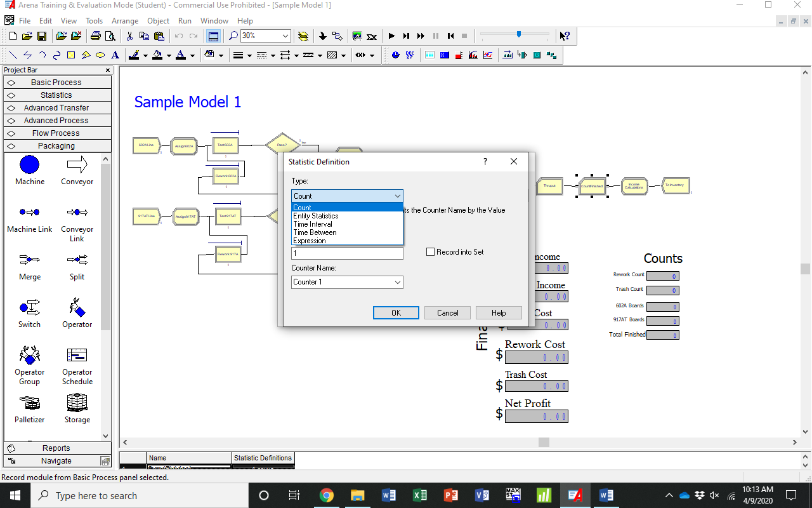This screenshot has height=508, width=812.
Task: Toggle the split screen view icon
Action: click(213, 36)
